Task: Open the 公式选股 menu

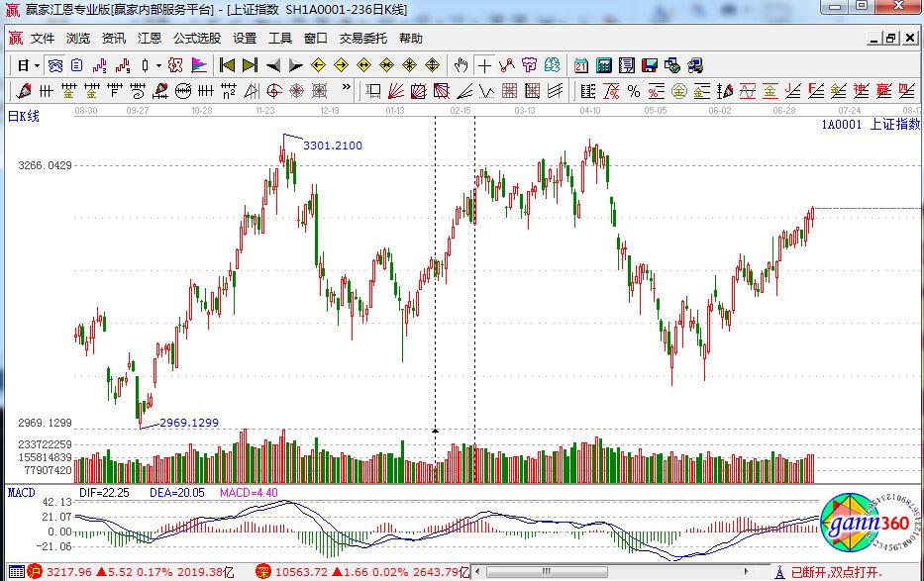Action: point(197,39)
